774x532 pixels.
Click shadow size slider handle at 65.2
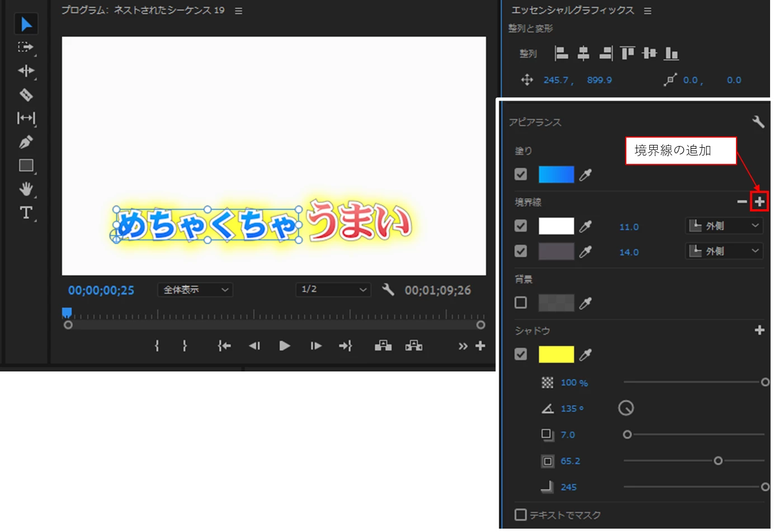point(718,460)
